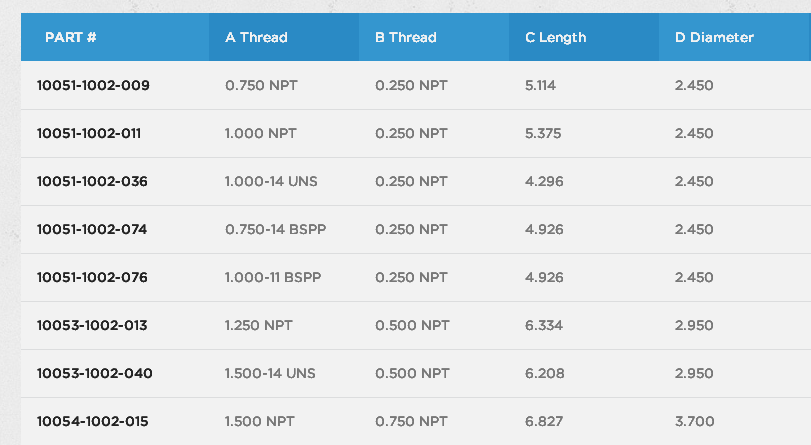811x445 pixels.
Task: Click the D Diameter column header
Action: (714, 37)
